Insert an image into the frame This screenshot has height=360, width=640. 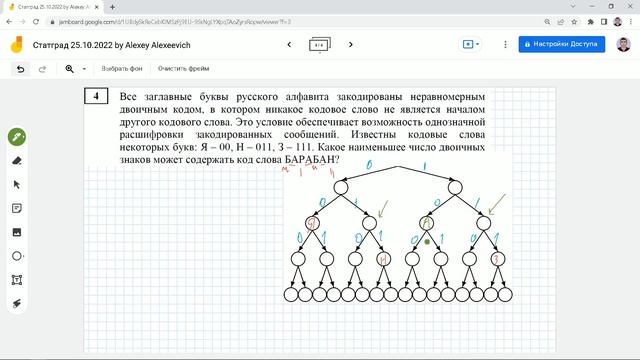17,232
